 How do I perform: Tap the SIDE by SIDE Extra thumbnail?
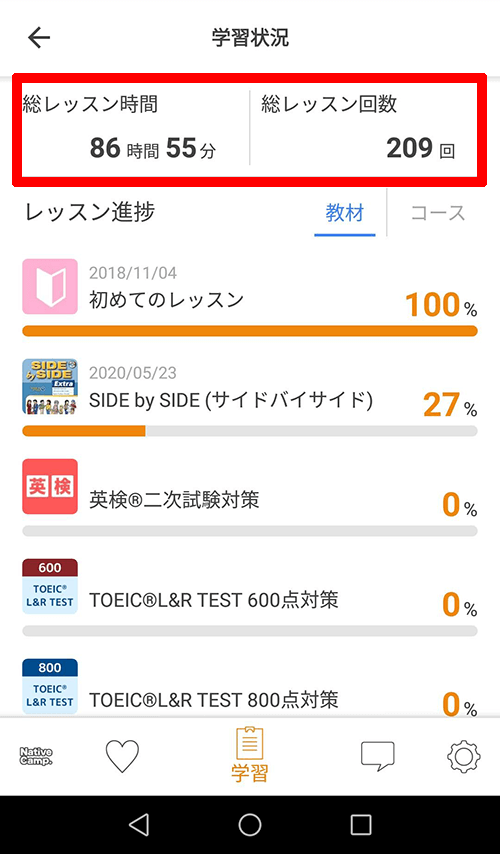(50, 386)
